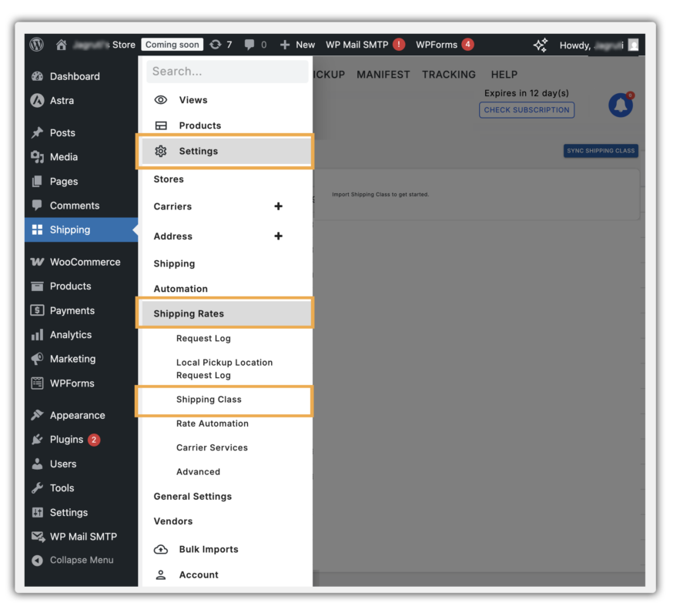Click the Search field in the shipping menu
This screenshot has height=616, width=673.
pyautogui.click(x=227, y=72)
